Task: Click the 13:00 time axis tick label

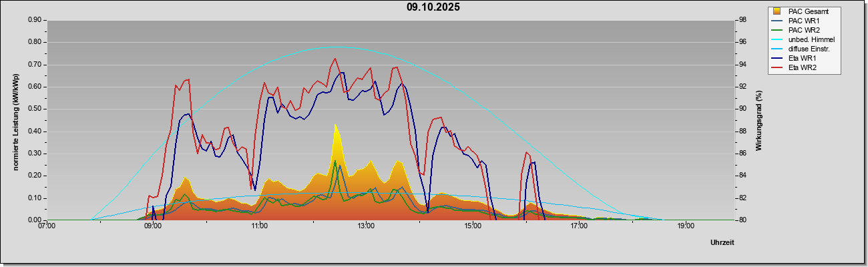Action: 366,226
